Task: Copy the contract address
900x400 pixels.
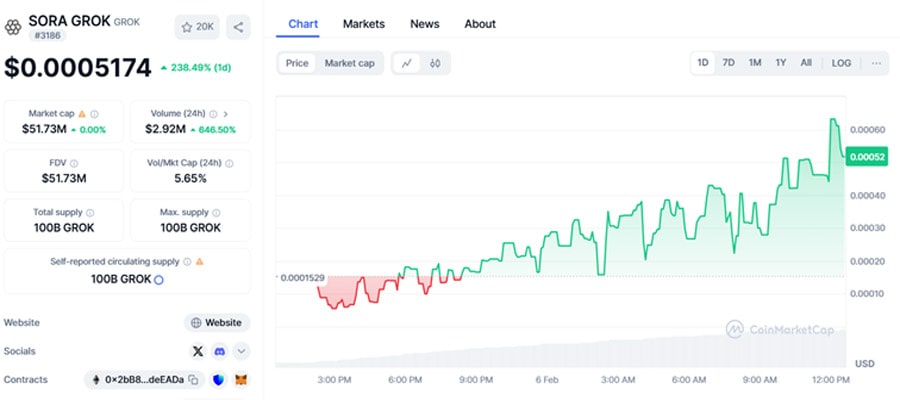Action: pos(193,380)
